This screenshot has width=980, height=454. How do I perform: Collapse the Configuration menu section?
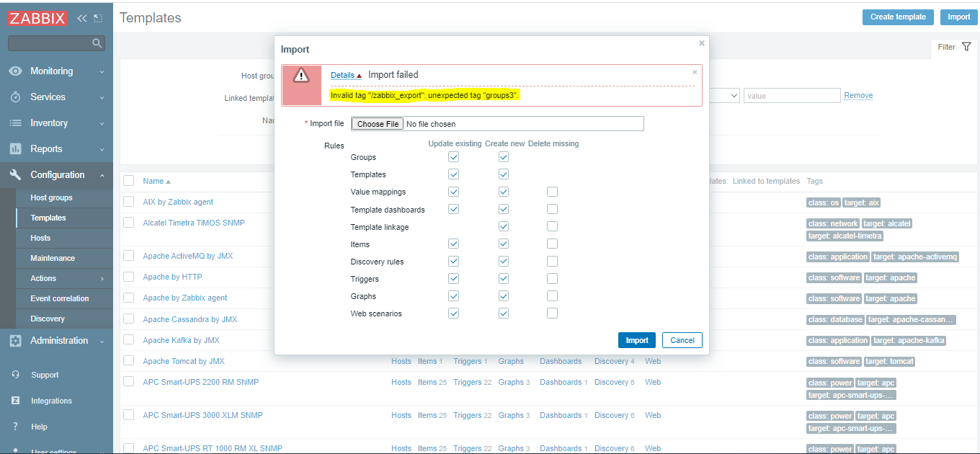click(102, 175)
